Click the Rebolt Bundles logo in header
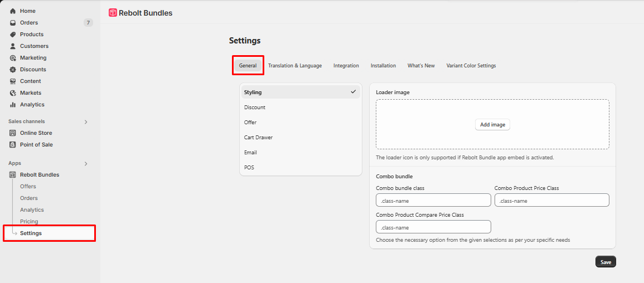 point(113,13)
